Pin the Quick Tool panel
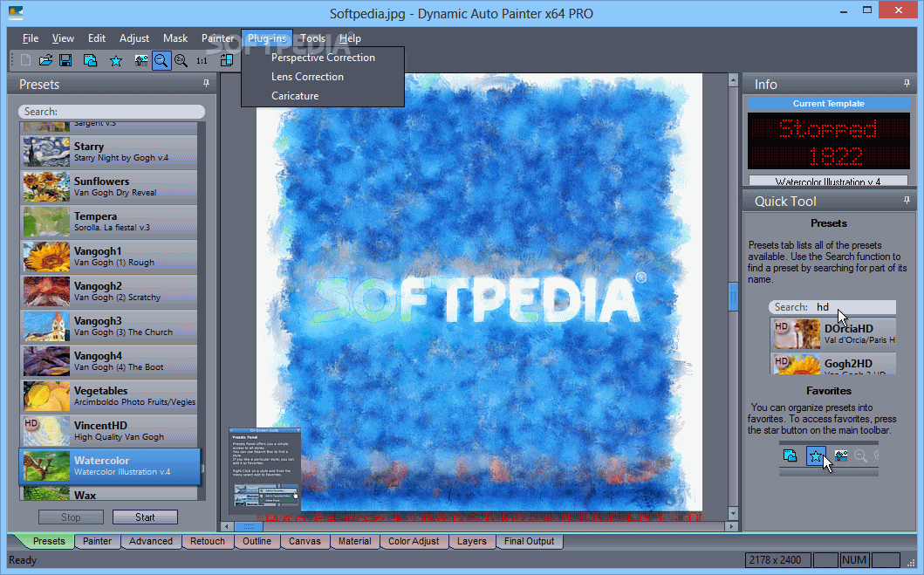 tap(907, 201)
